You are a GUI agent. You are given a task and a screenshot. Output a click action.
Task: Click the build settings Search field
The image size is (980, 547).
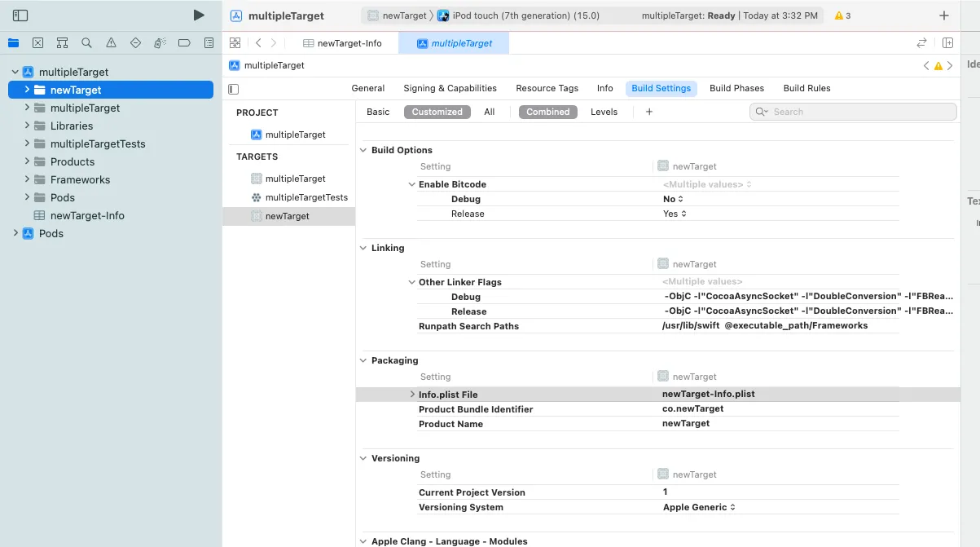click(x=853, y=112)
